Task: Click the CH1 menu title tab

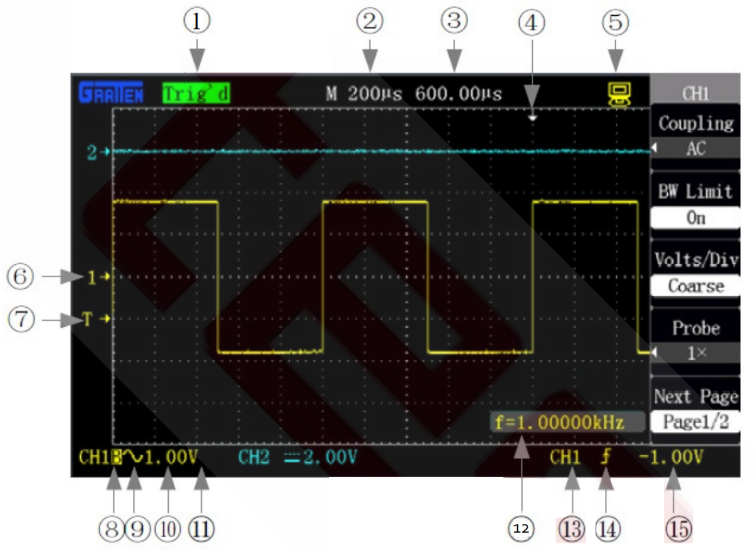Action: (x=695, y=93)
